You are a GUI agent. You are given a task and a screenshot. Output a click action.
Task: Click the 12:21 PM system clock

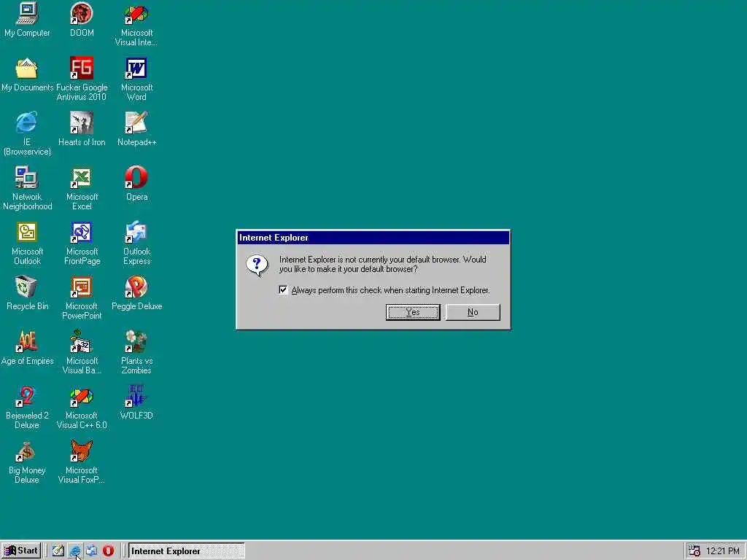coord(722,551)
